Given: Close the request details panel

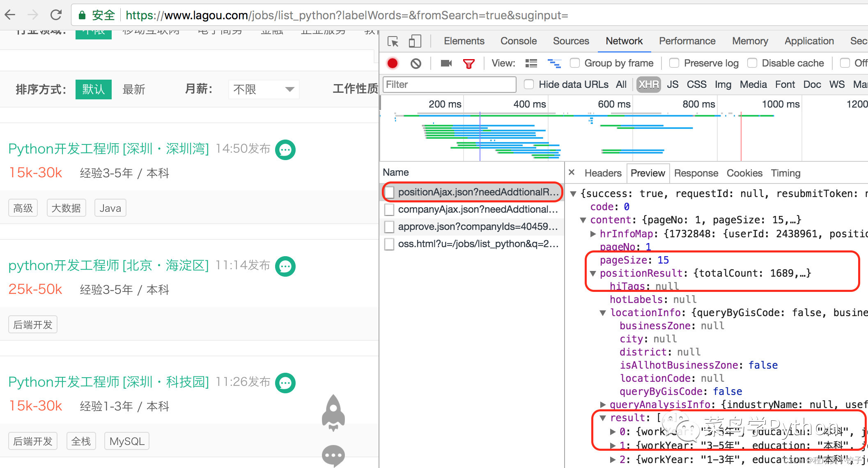Looking at the screenshot, I should [572, 172].
